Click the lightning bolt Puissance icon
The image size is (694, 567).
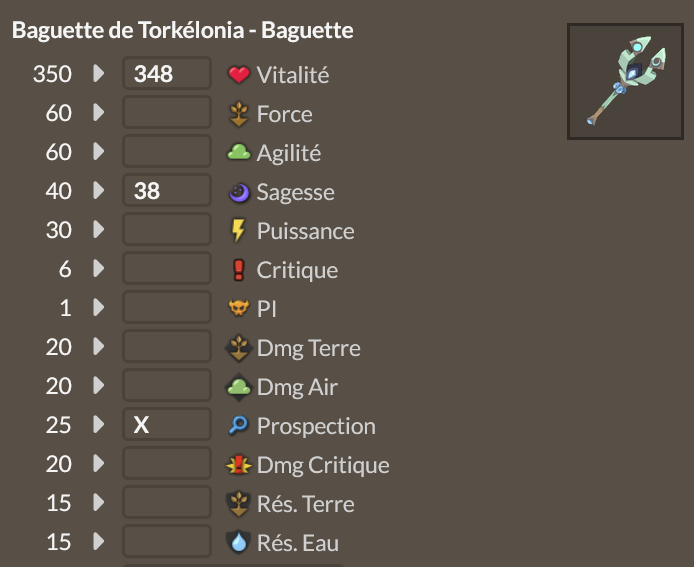pos(238,231)
